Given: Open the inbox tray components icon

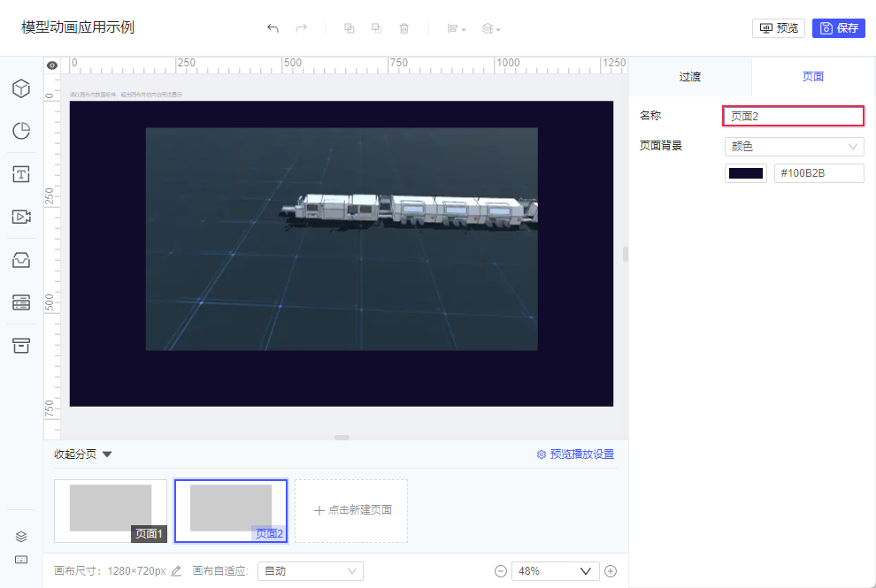Looking at the screenshot, I should 21,260.
